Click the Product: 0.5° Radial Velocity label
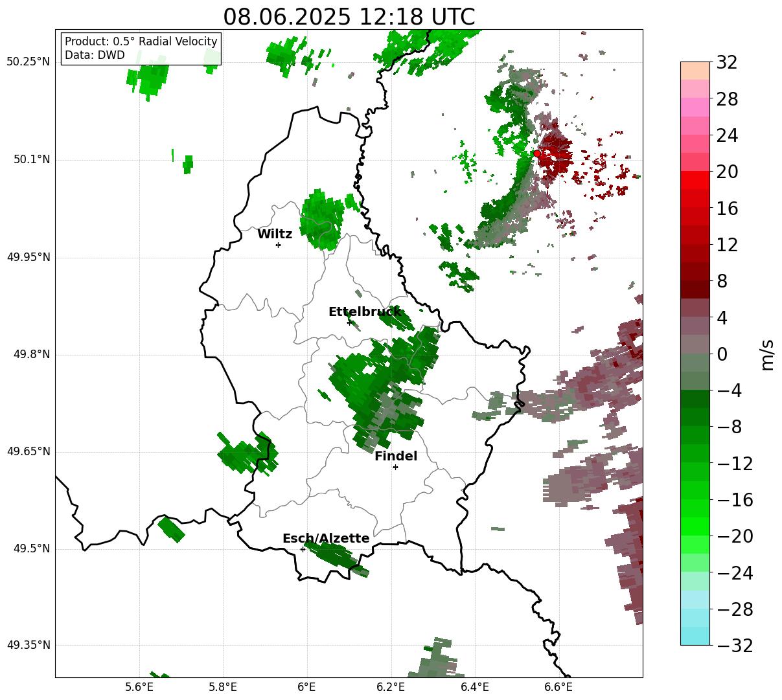 pyautogui.click(x=141, y=41)
